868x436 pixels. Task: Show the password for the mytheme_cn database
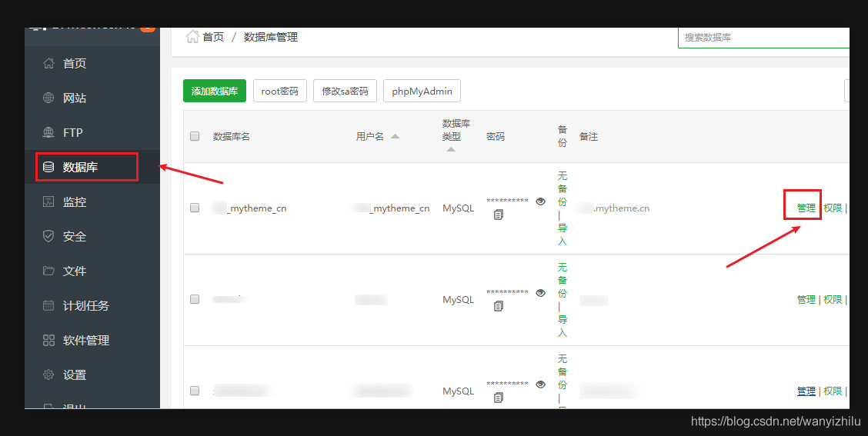coord(540,201)
